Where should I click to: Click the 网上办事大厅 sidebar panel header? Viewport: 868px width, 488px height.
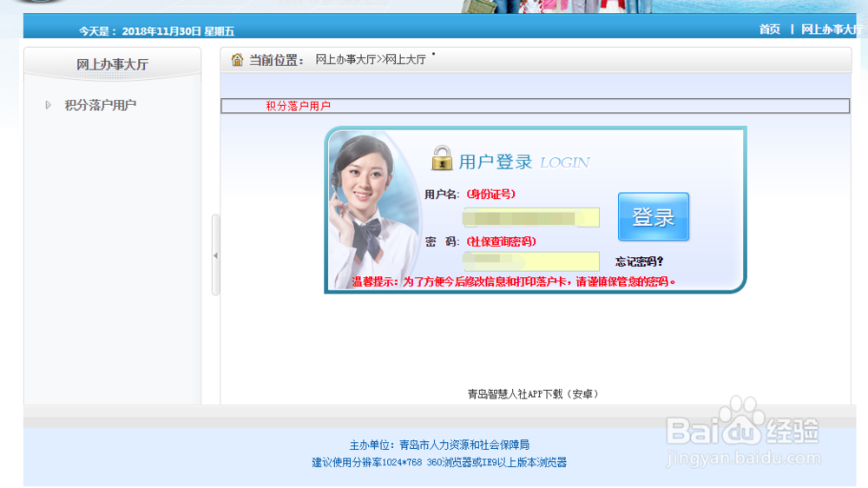pyautogui.click(x=112, y=64)
